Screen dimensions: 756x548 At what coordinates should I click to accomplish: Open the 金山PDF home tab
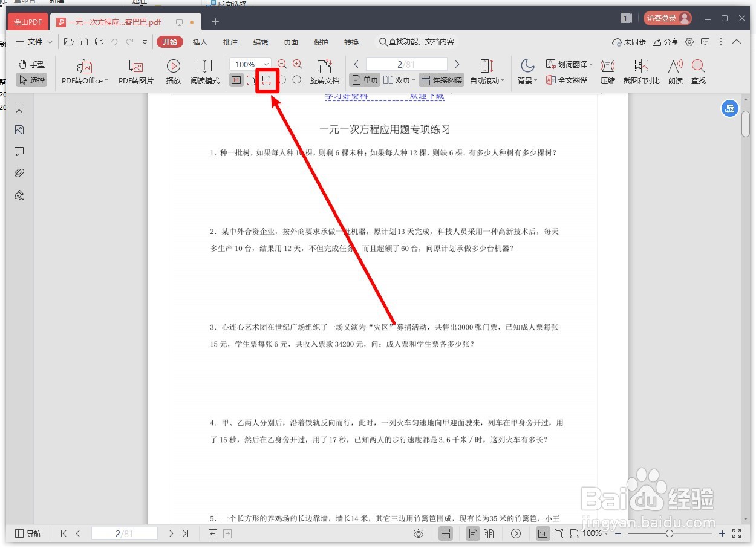pyautogui.click(x=28, y=22)
